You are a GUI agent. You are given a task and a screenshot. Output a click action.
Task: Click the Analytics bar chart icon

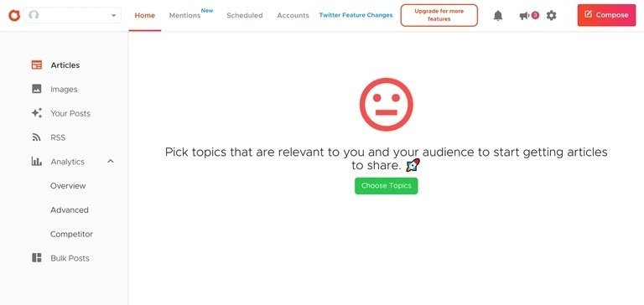[37, 162]
